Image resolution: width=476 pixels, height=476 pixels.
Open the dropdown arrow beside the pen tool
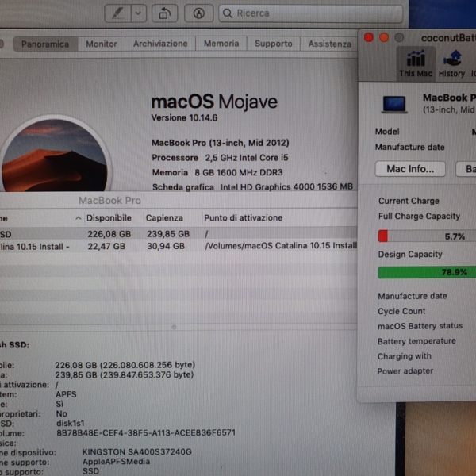(x=139, y=13)
